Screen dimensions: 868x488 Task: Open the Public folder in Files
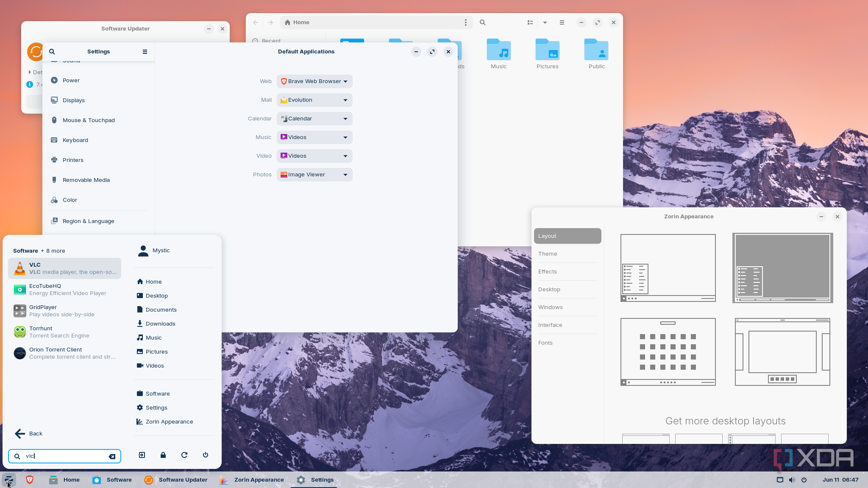click(x=596, y=54)
